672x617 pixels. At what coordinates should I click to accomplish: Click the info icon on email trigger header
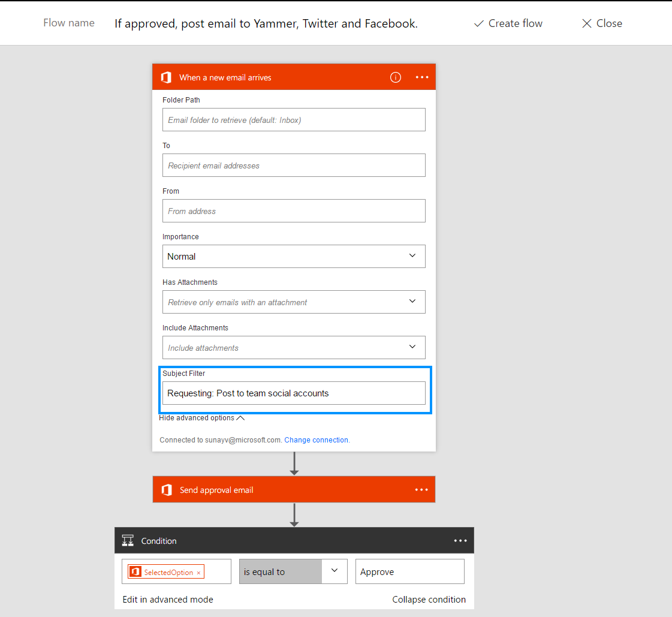click(396, 77)
